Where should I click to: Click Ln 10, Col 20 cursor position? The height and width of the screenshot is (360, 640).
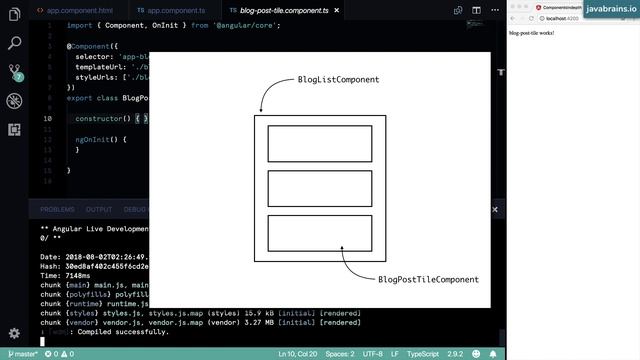[x=298, y=354]
